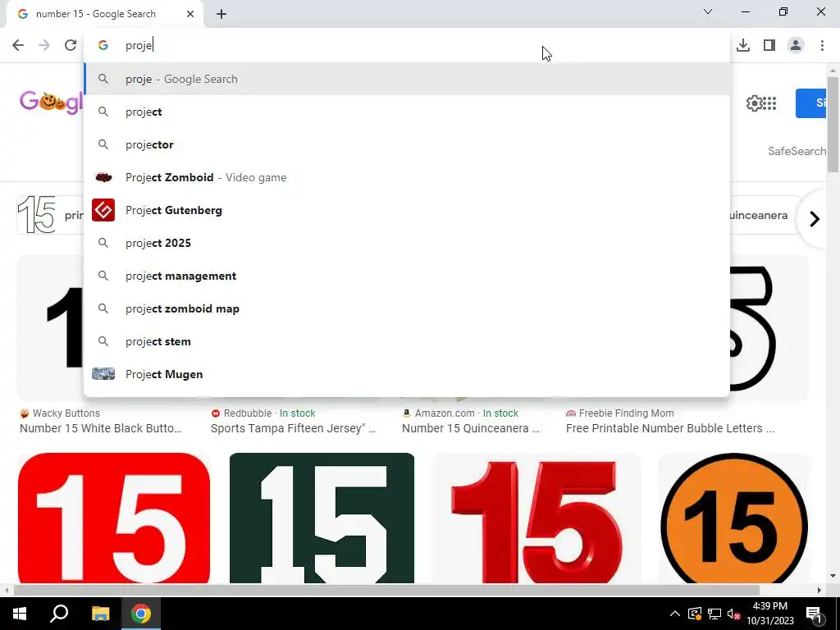This screenshot has height=630, width=840.
Task: Pick 'Project Zomboid - Video game' suggestion
Action: coord(407,177)
